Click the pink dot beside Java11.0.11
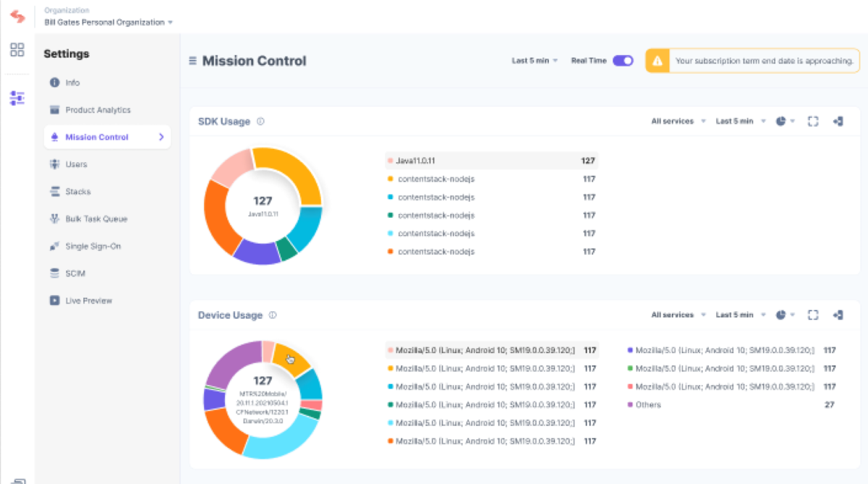Image resolution: width=868 pixels, height=484 pixels. click(391, 161)
